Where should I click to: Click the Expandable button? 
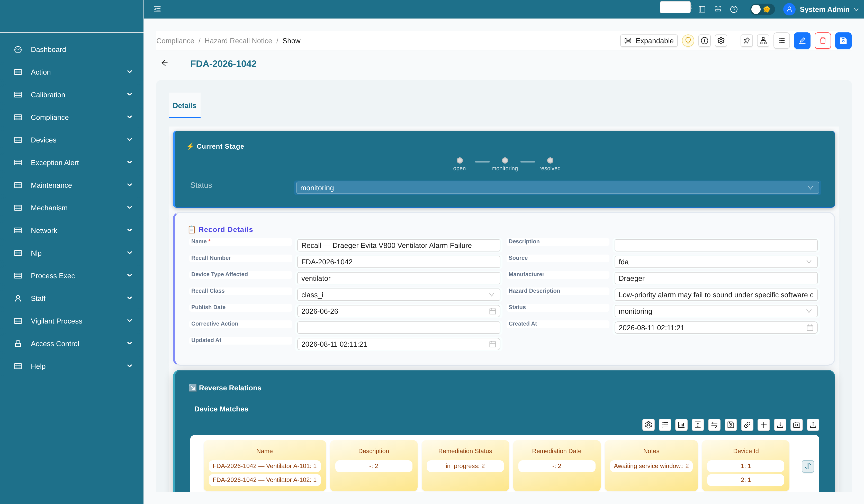click(x=649, y=41)
